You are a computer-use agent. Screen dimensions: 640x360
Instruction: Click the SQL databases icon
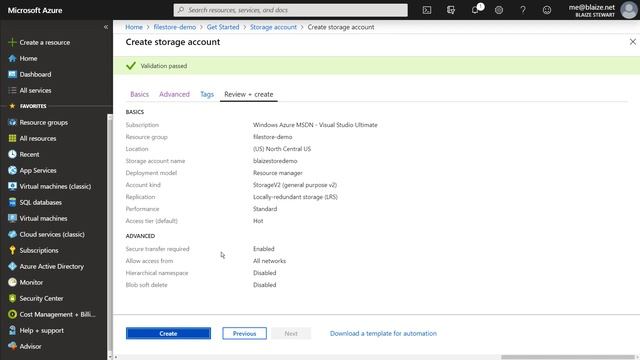[12, 202]
